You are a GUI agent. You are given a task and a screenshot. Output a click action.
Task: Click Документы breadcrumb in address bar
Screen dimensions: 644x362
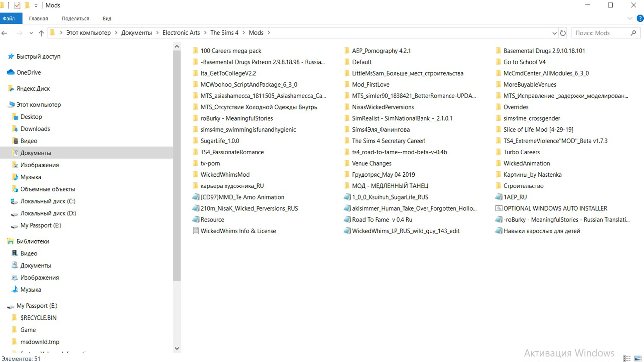pos(137,33)
